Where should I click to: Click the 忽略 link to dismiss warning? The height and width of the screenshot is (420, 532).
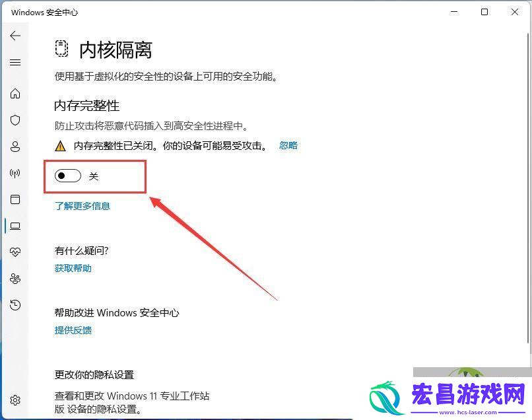pos(288,146)
